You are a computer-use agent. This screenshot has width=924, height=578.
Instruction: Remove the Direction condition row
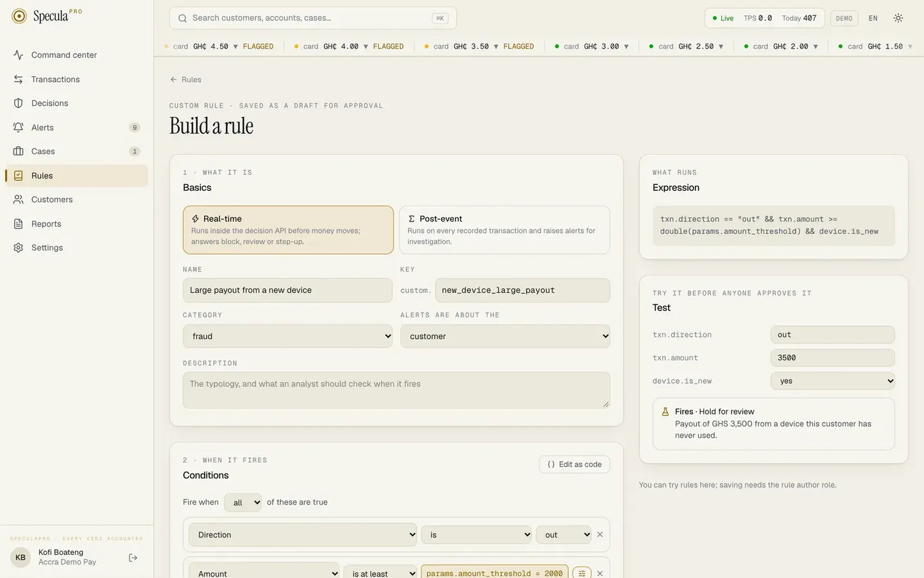[x=600, y=534]
